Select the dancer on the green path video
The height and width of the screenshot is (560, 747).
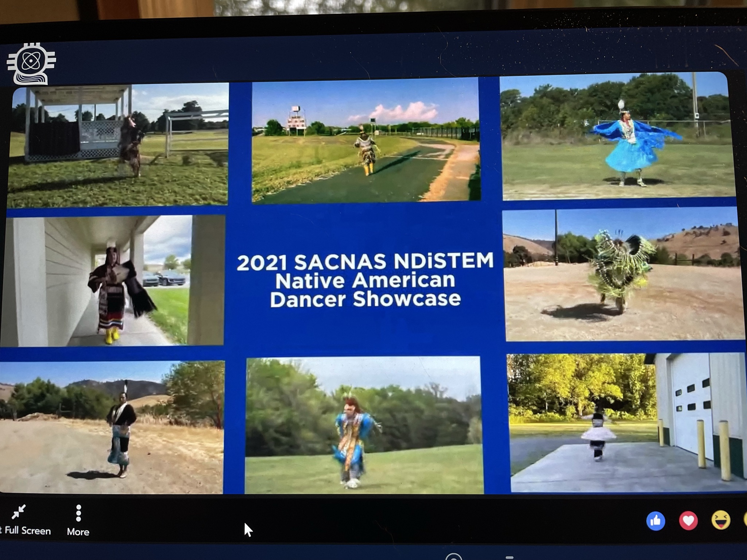(366, 139)
